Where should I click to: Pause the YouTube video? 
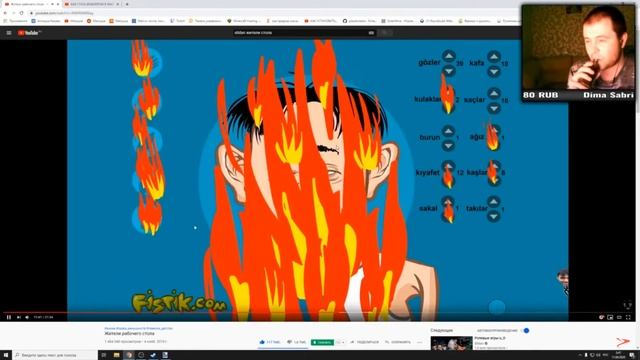9,317
